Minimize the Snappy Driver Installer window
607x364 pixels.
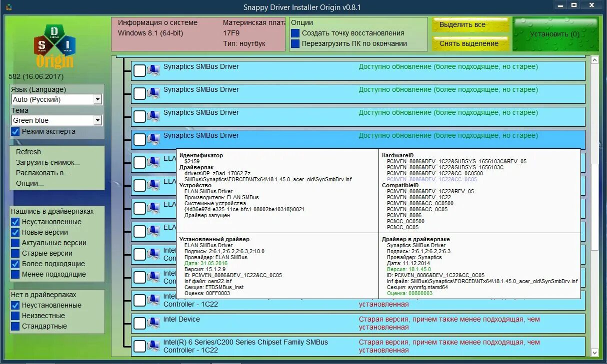(560, 5)
